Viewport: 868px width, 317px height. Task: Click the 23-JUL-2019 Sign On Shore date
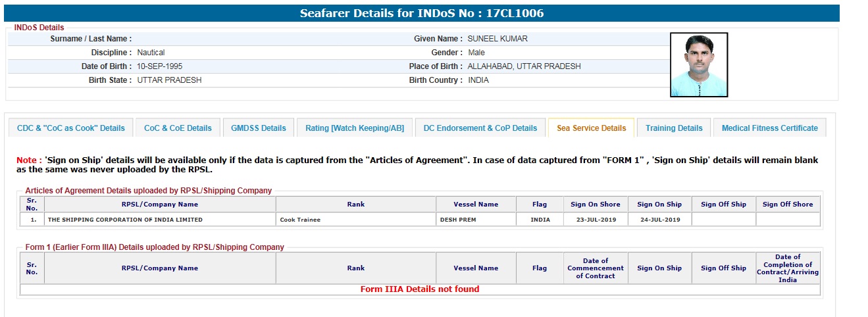(595, 220)
